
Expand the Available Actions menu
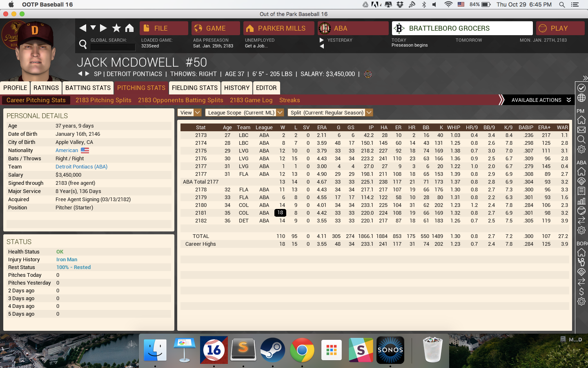pos(541,100)
